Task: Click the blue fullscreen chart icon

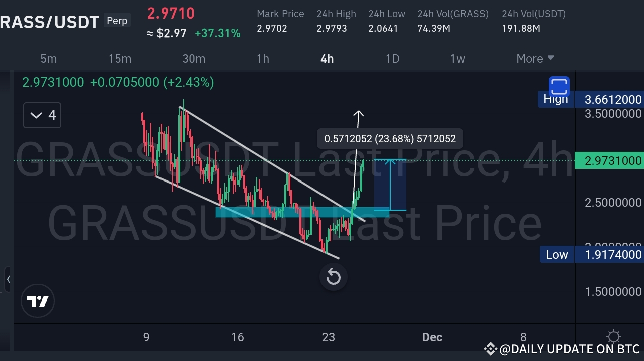Action: 558,87
